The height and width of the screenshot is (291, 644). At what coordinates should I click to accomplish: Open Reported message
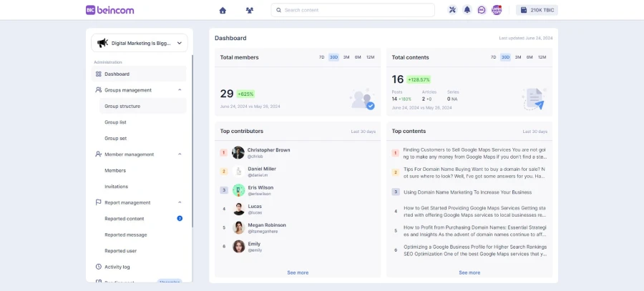click(126, 235)
